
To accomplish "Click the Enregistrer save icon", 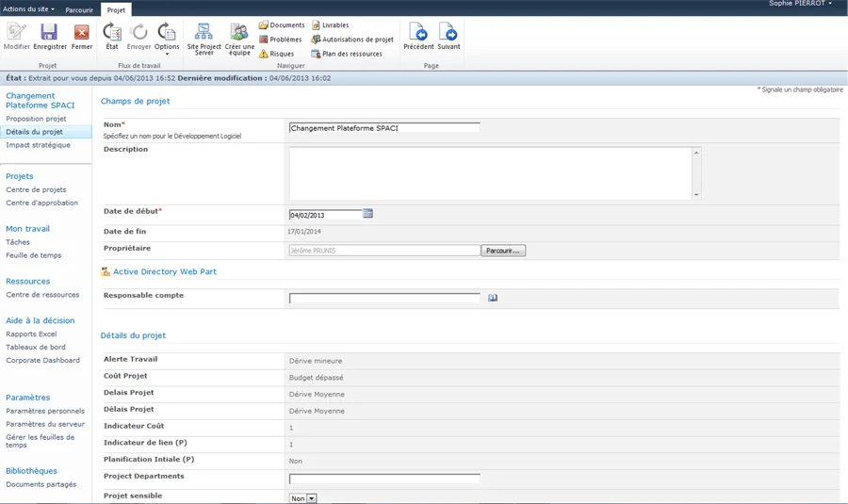I will tap(50, 36).
